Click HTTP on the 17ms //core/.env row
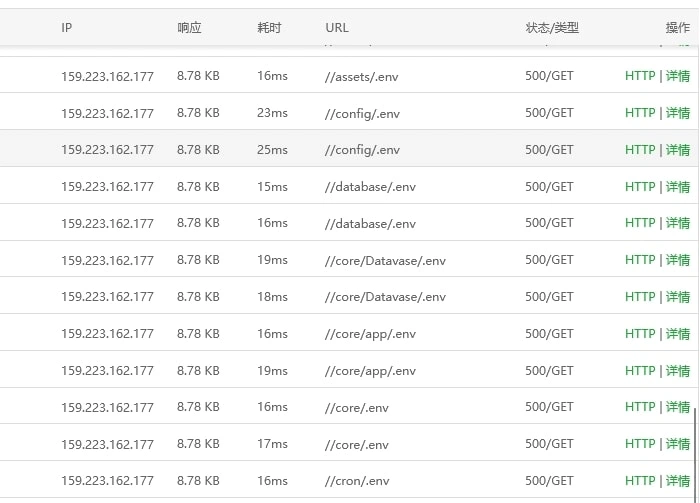Image resolution: width=700 pixels, height=503 pixels. click(640, 444)
